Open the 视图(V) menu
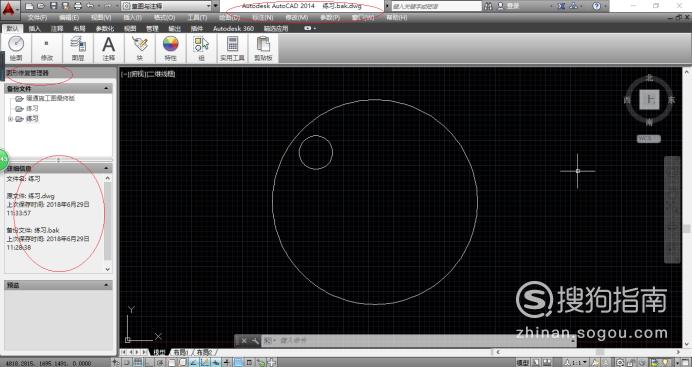Screen dimensions: 692x367 (101, 18)
